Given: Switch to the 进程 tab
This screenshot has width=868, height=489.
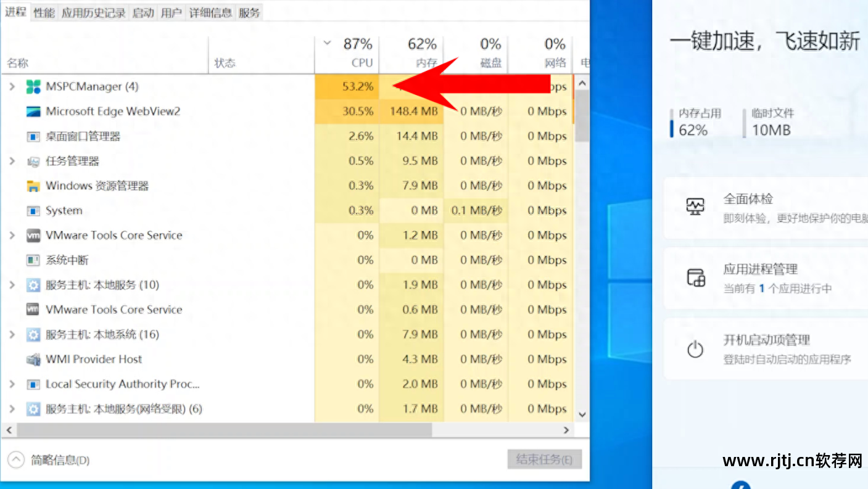Looking at the screenshot, I should coord(15,11).
